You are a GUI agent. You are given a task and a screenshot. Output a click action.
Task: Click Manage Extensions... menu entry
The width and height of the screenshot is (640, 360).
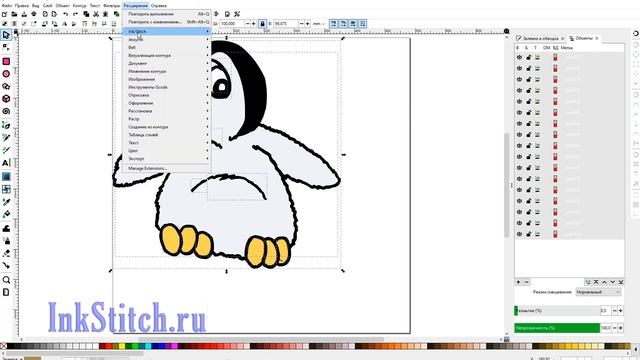(167, 169)
